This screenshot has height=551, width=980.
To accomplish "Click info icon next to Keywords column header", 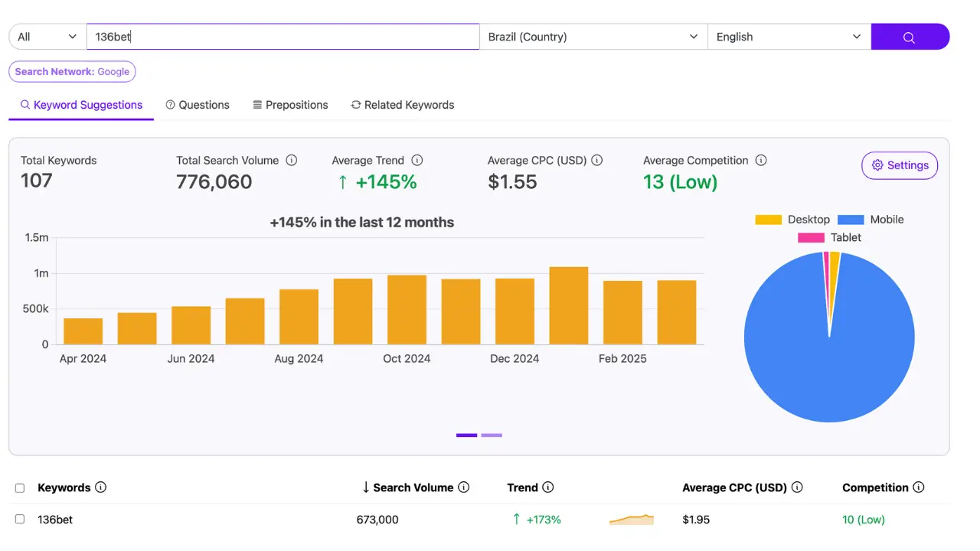I will [x=101, y=487].
